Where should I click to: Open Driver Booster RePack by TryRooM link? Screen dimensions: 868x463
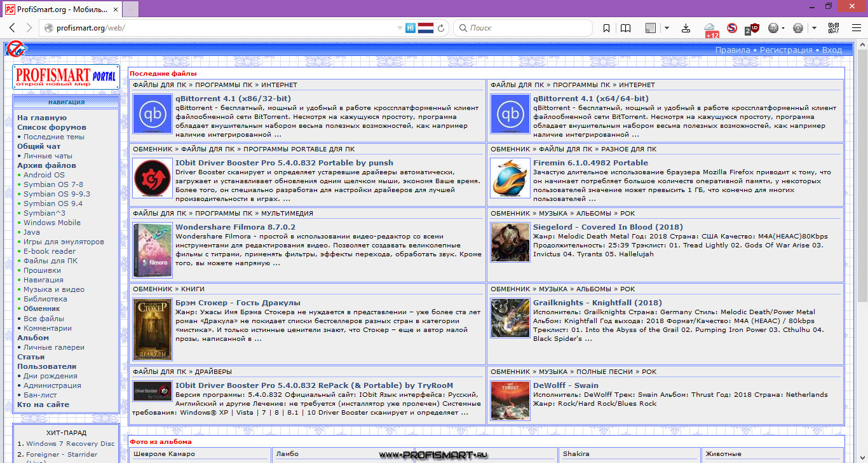click(x=314, y=385)
